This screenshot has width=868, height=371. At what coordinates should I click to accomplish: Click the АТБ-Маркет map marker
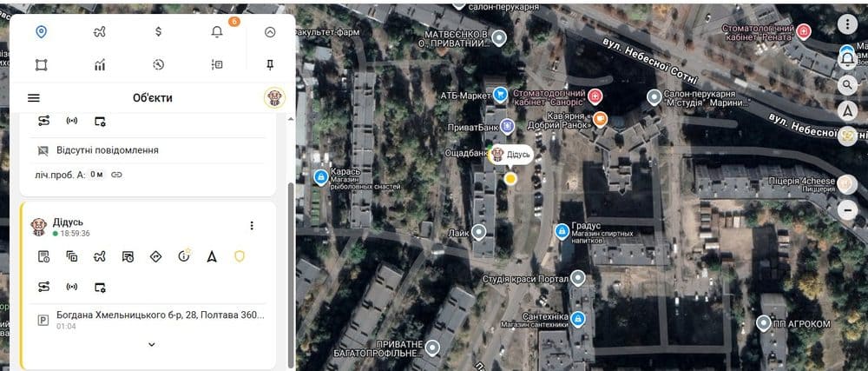coord(501,95)
